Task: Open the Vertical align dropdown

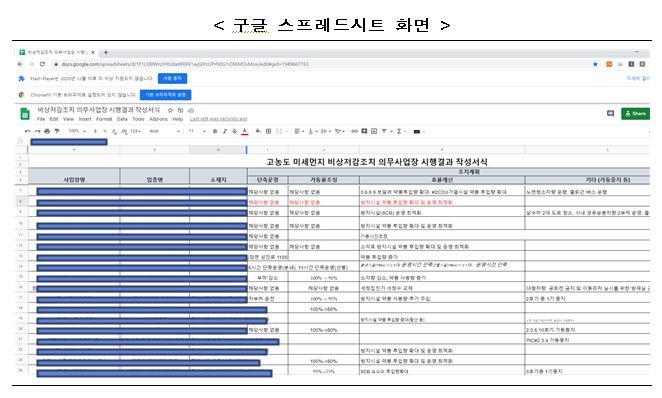Action: (x=312, y=131)
